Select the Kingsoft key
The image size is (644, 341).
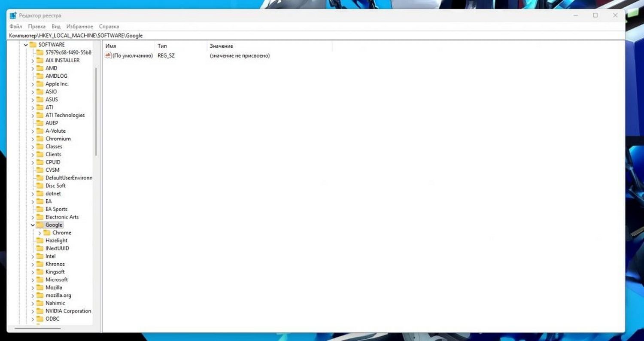pos(55,272)
